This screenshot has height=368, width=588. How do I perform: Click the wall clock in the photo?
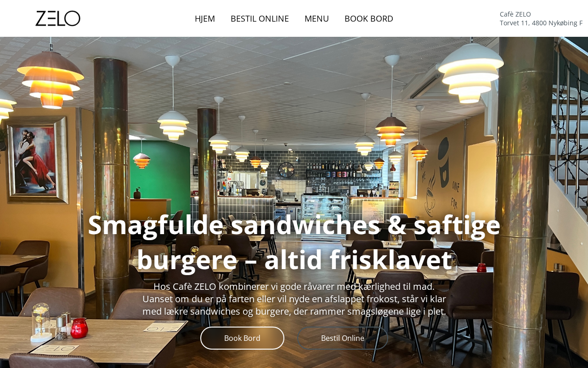coord(286,170)
